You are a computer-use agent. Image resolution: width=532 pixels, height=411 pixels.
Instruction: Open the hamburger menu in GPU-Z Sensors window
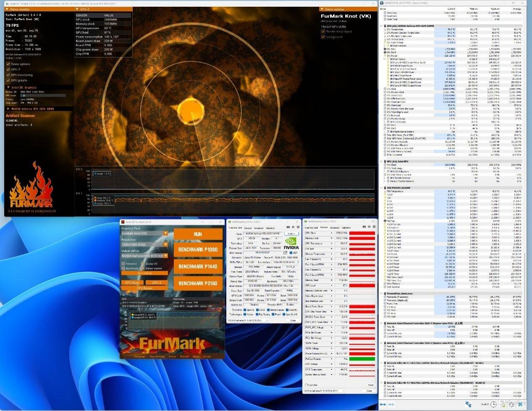point(373,227)
